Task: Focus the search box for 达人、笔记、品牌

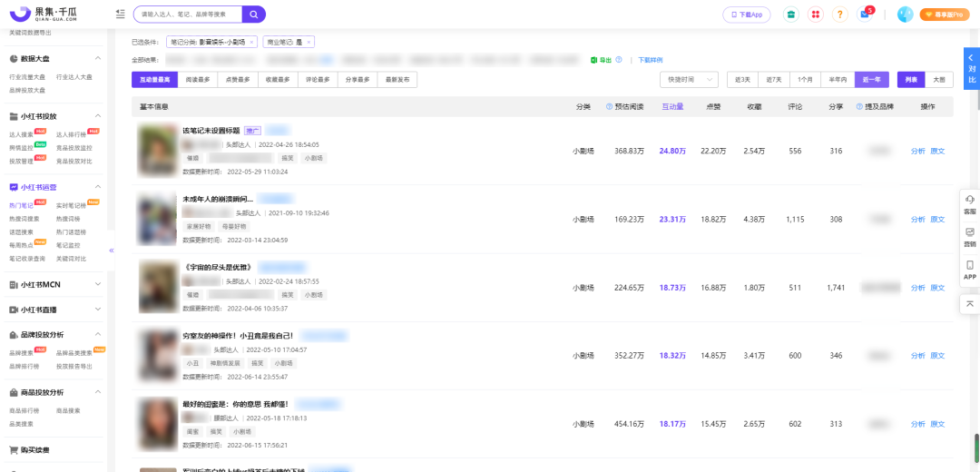Action: tap(189, 14)
